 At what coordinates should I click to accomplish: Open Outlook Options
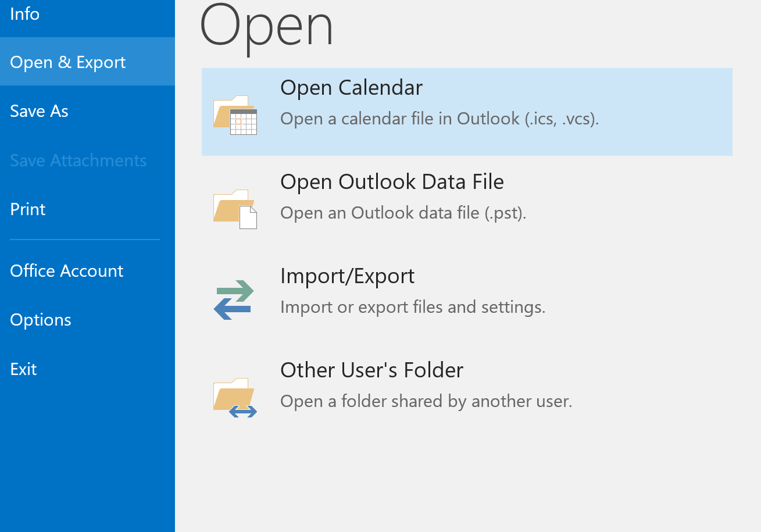(x=40, y=319)
